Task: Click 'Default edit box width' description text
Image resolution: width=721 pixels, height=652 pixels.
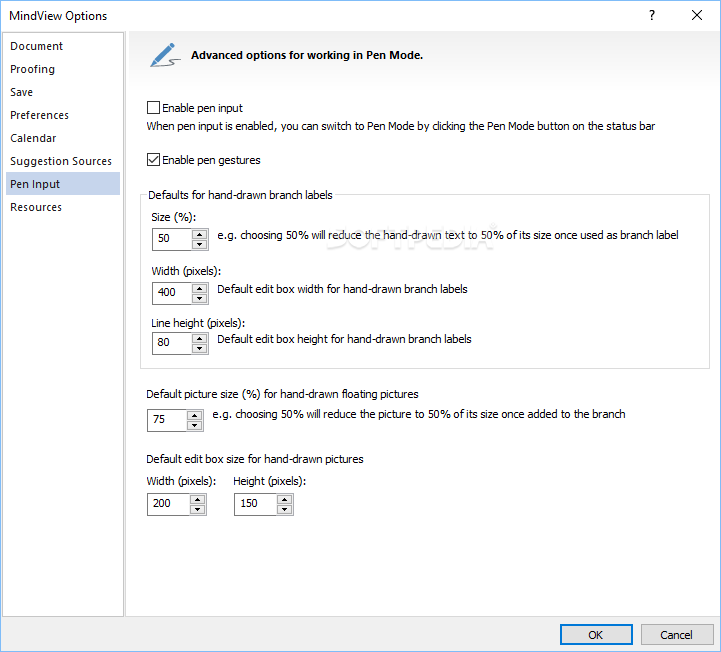Action: click(342, 289)
